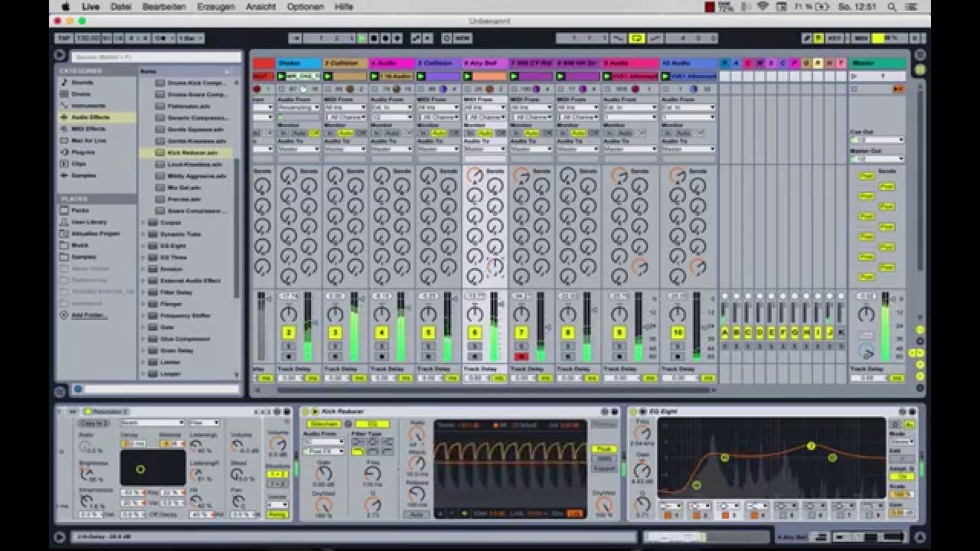Open Spotlight search in the menu bar
980x551 pixels.
[892, 7]
